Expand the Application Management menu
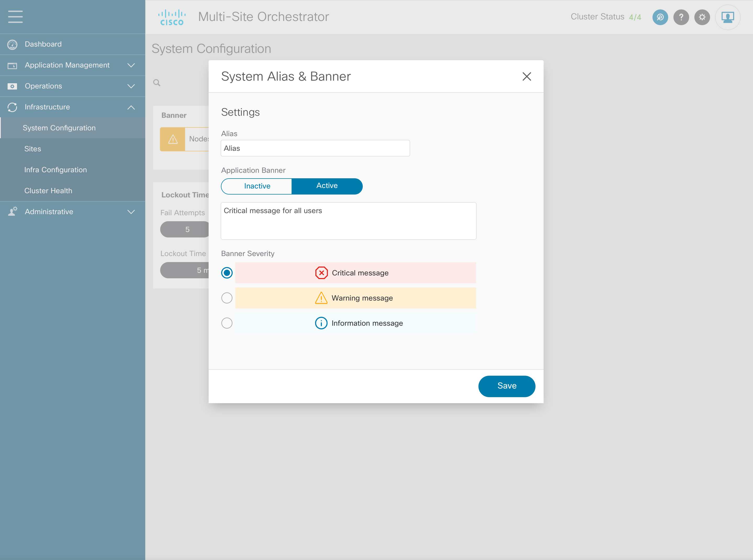 click(131, 65)
